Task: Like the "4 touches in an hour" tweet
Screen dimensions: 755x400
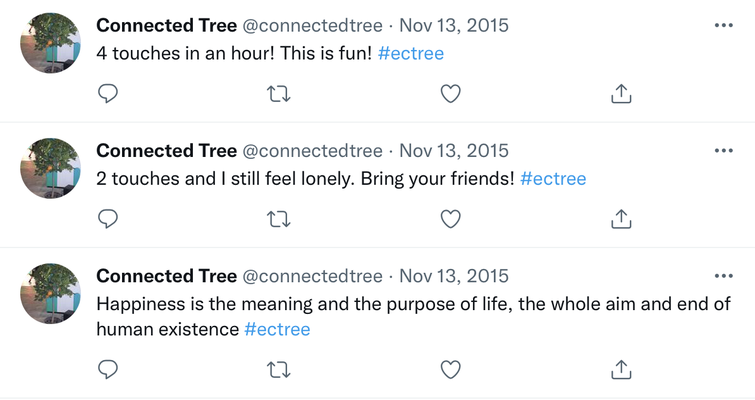Action: point(451,93)
